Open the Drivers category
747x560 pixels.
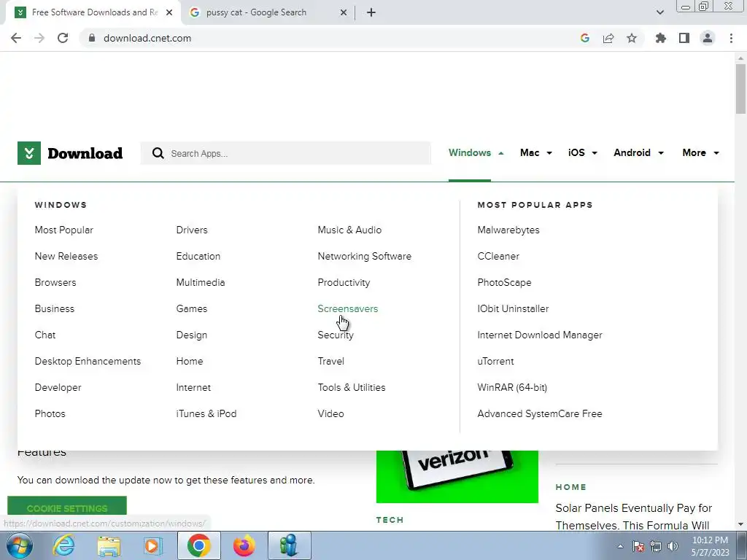(x=192, y=230)
